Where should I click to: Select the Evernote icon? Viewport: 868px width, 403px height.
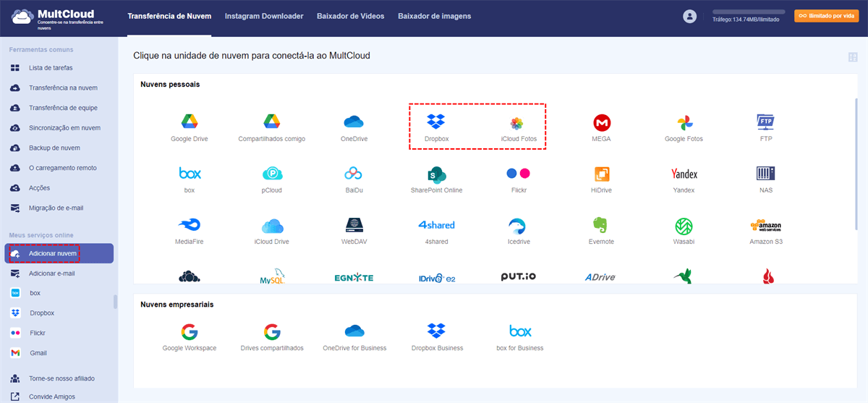click(x=601, y=225)
